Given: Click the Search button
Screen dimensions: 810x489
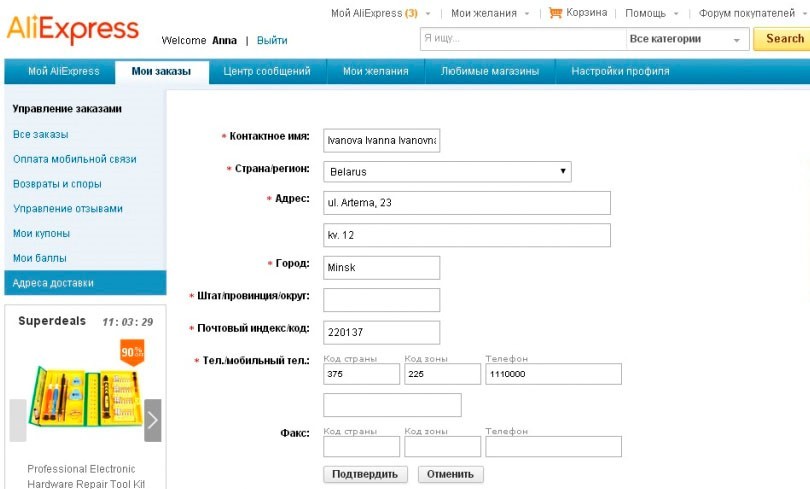Looking at the screenshot, I should tap(782, 39).
